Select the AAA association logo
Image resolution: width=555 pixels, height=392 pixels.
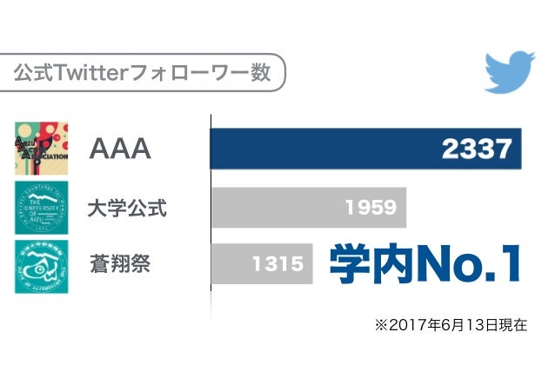point(42,149)
